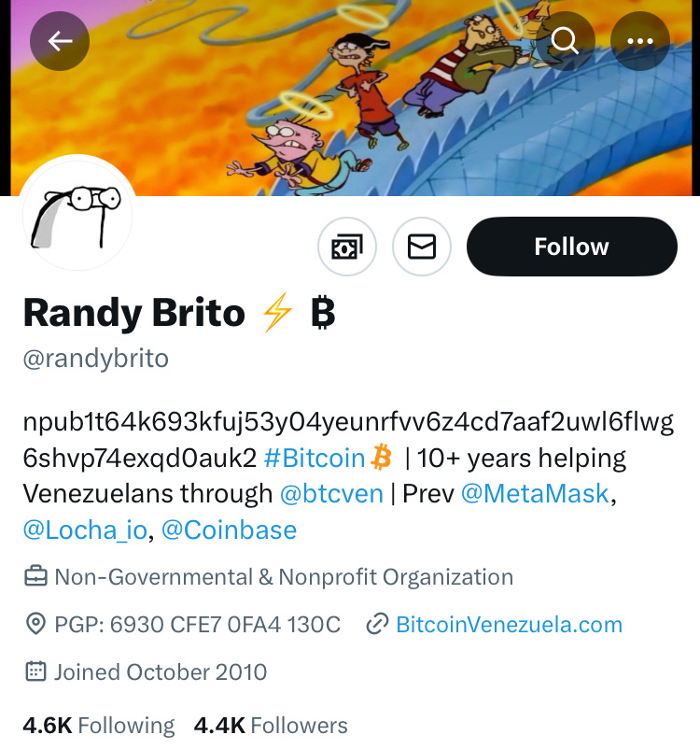View the 4.4K Followers list

click(x=271, y=726)
